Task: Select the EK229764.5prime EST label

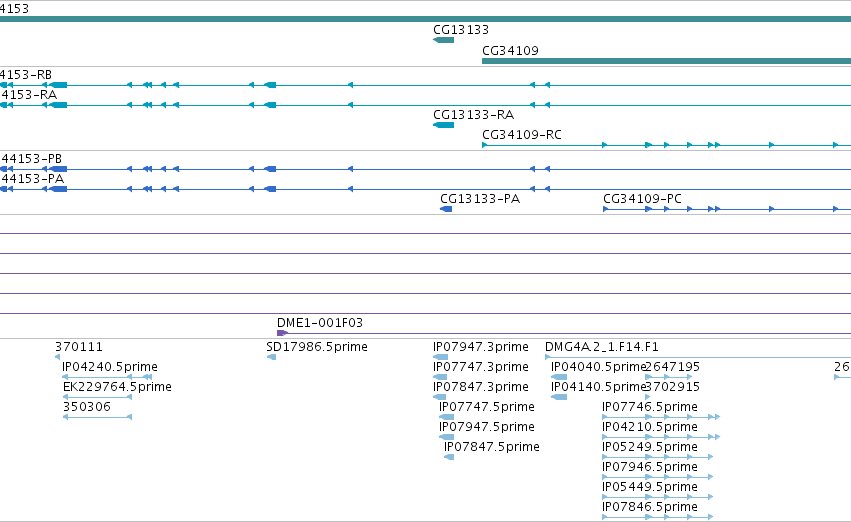Action: tap(117, 387)
